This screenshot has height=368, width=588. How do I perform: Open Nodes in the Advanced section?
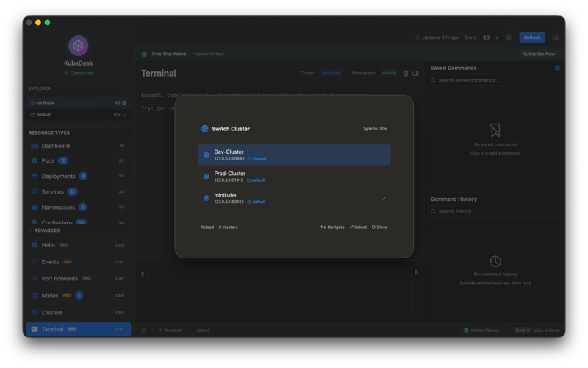click(78, 296)
